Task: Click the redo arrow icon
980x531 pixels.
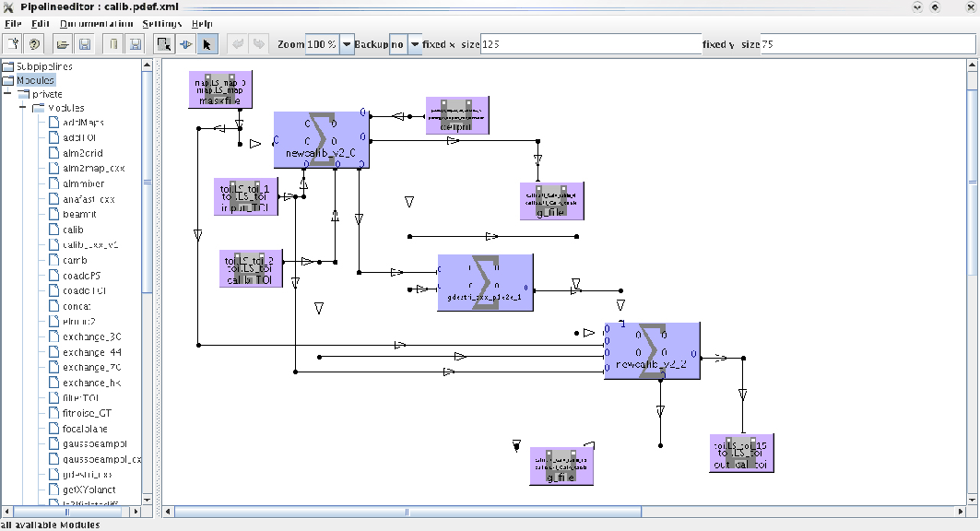Action: tap(258, 44)
